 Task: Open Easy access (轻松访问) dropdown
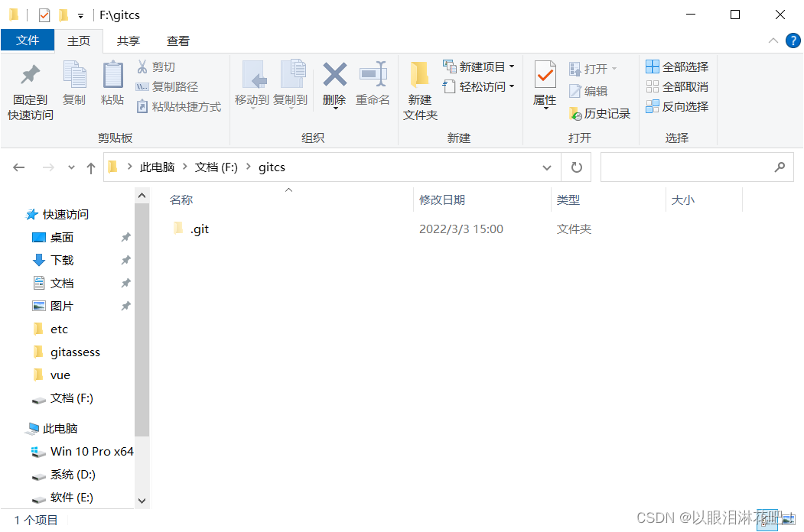point(479,86)
